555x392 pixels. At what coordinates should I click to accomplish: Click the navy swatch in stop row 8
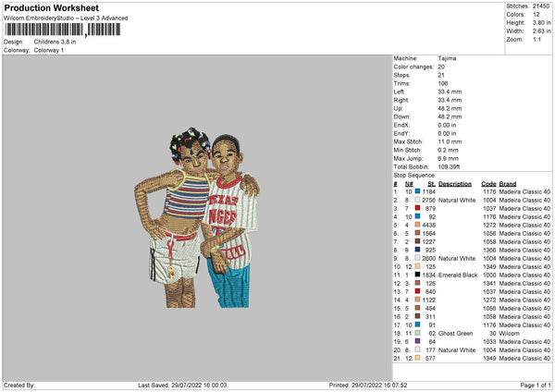pyautogui.click(x=418, y=250)
